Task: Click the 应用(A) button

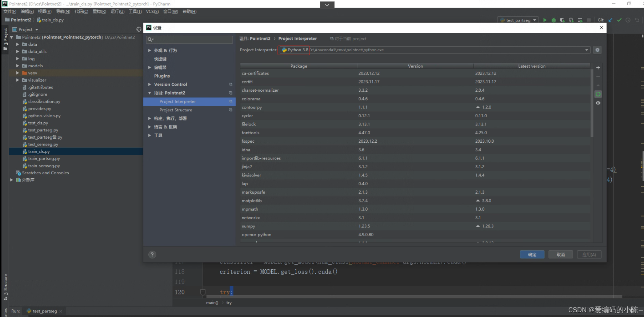Action: [x=589, y=255]
